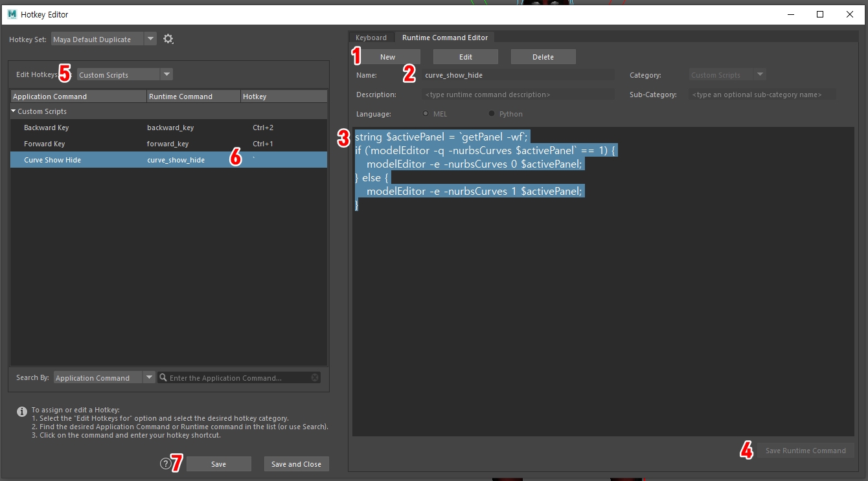Open hotkey set settings gear
The width and height of the screenshot is (868, 481).
click(x=168, y=39)
